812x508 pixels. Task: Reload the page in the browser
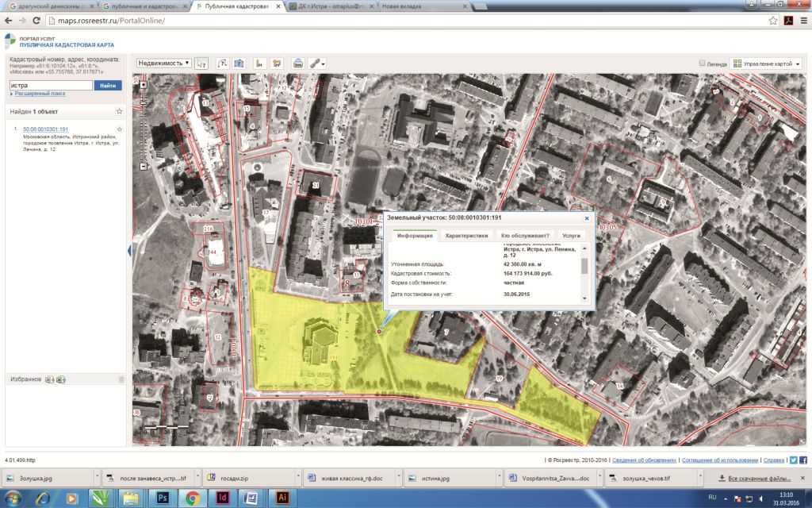pyautogui.click(x=36, y=21)
